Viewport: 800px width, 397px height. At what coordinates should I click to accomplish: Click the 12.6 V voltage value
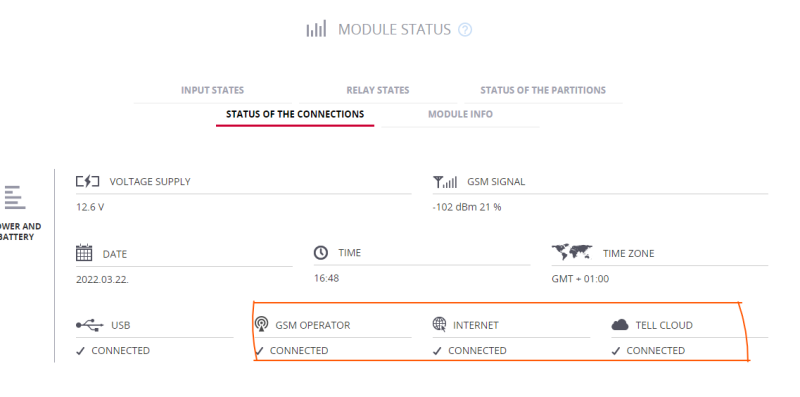(x=90, y=207)
